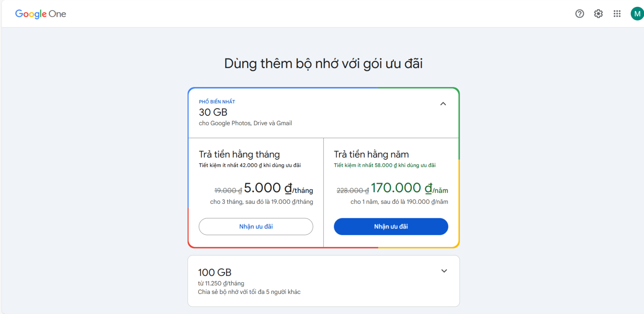Click the question mark help icon
Image resolution: width=644 pixels, height=314 pixels.
tap(580, 13)
